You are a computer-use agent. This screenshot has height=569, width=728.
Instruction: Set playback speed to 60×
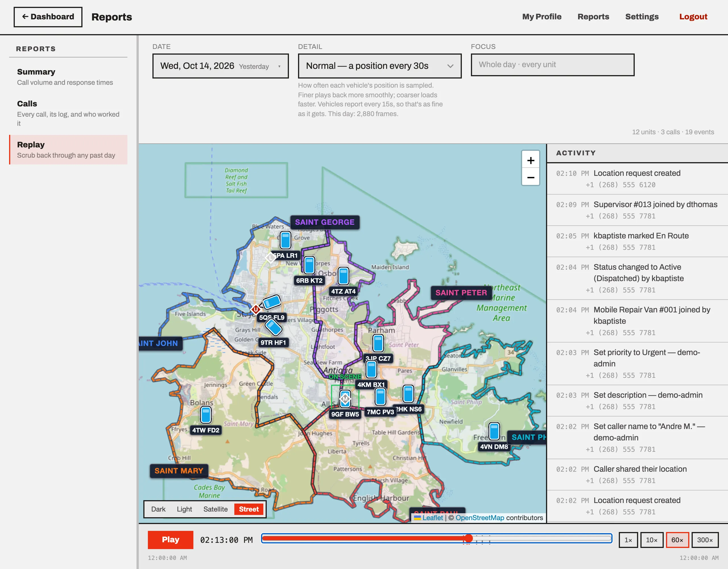[x=677, y=540]
